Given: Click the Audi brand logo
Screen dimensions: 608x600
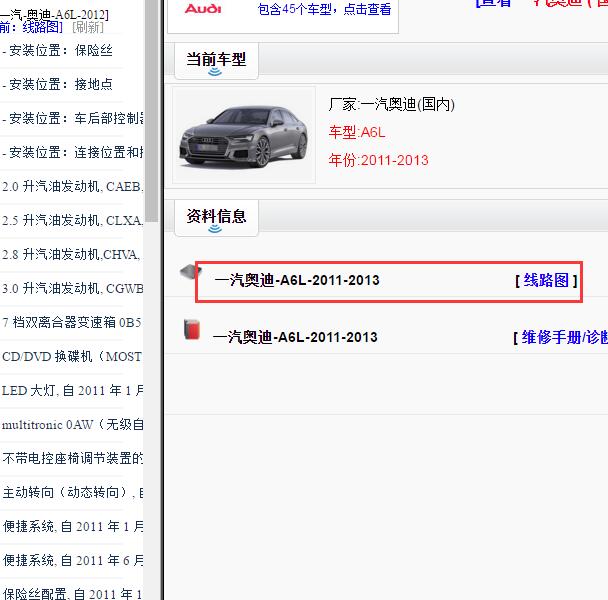Looking at the screenshot, I should point(203,9).
